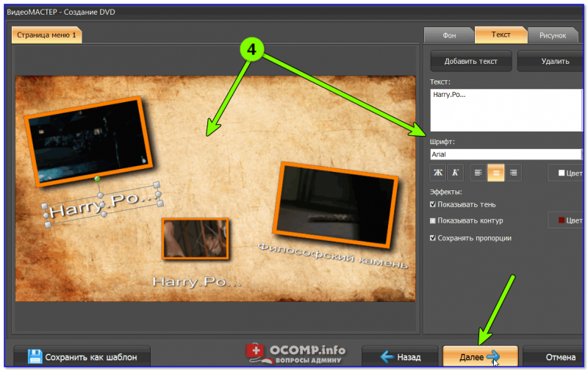This screenshot has height=371, width=588.
Task: Click into the Текст input box with Harry.Po...
Action: (x=506, y=110)
